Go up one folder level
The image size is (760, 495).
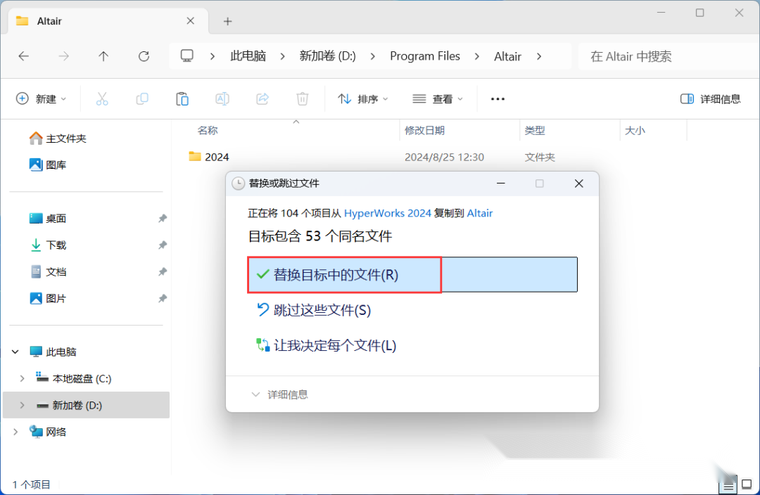[x=103, y=57]
